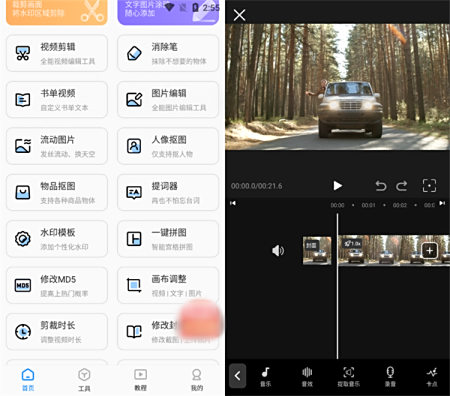Open the 剪裁时长 trim duration tool
This screenshot has width=450, height=396.
coord(57,332)
